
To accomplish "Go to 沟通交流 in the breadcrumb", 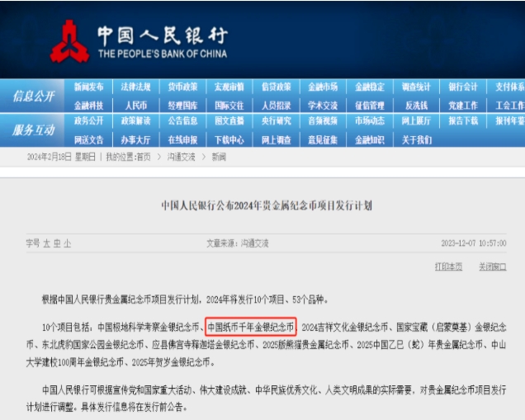I will pyautogui.click(x=181, y=157).
